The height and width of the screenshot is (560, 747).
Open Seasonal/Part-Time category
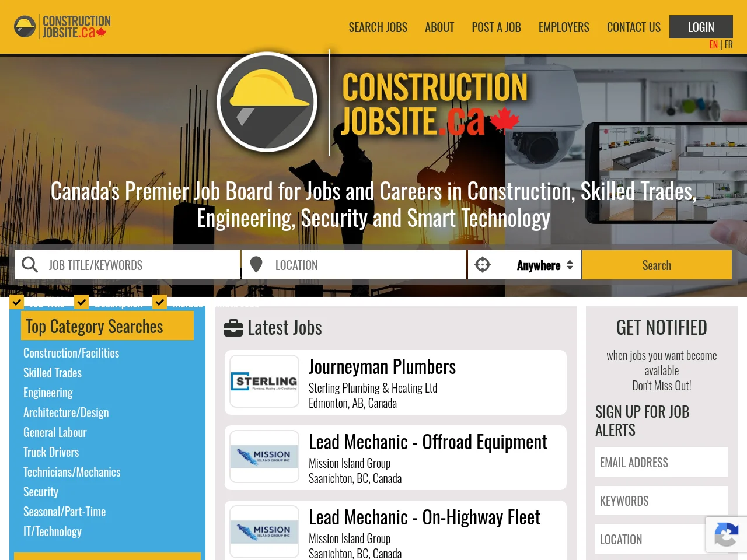tap(64, 512)
